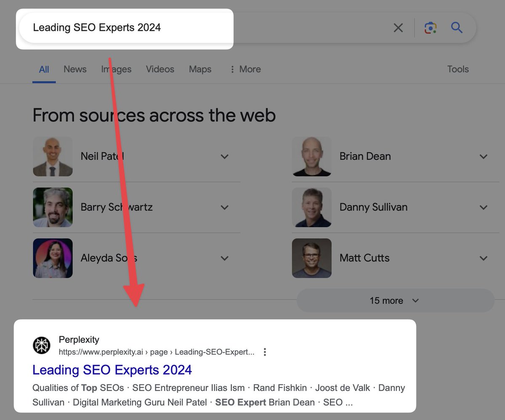Click Aleyda Solis's profile photo
505x420 pixels.
[53, 258]
